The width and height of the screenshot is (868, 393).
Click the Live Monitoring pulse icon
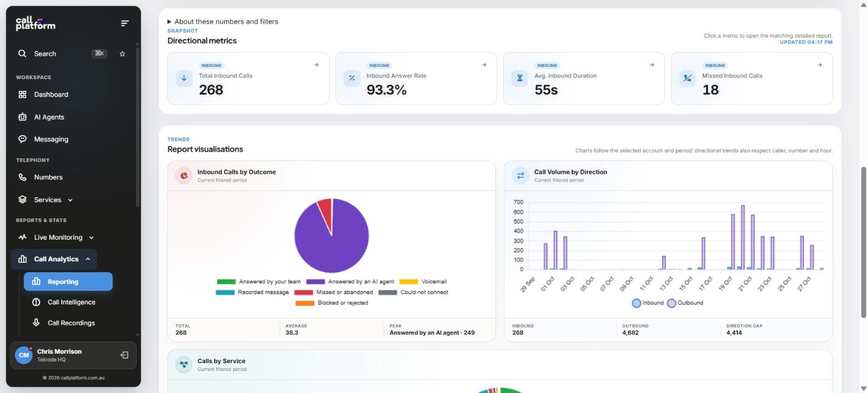tap(23, 237)
